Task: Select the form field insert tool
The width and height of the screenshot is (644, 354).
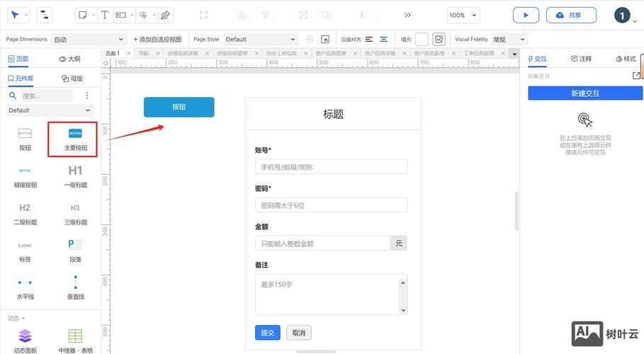Action: tap(120, 15)
